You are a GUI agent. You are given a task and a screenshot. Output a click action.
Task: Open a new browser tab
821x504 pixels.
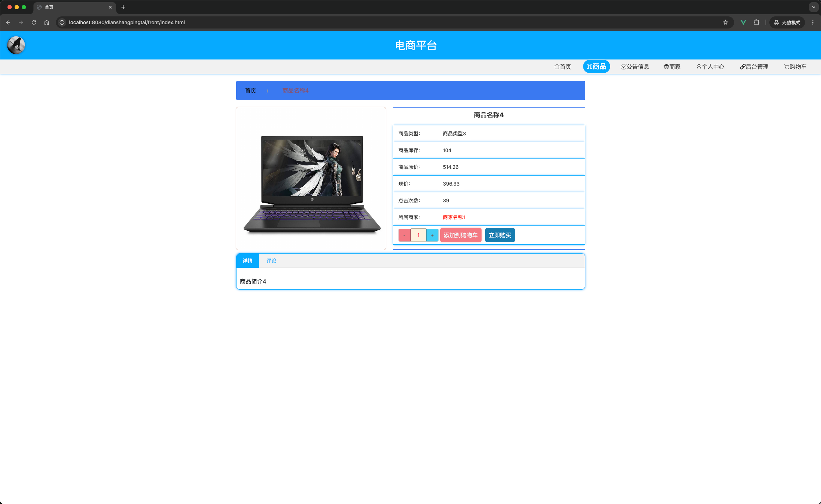123,7
